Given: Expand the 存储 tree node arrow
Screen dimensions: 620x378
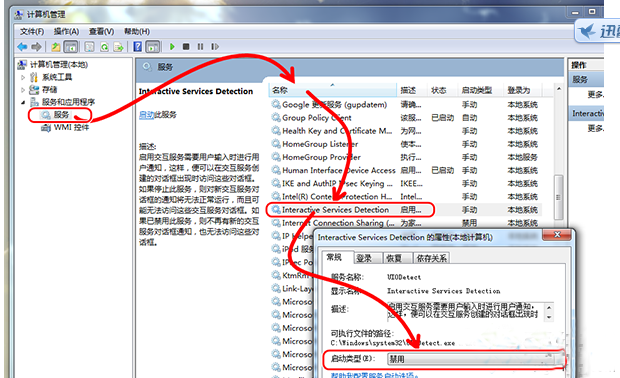Looking at the screenshot, I should pos(23,90).
